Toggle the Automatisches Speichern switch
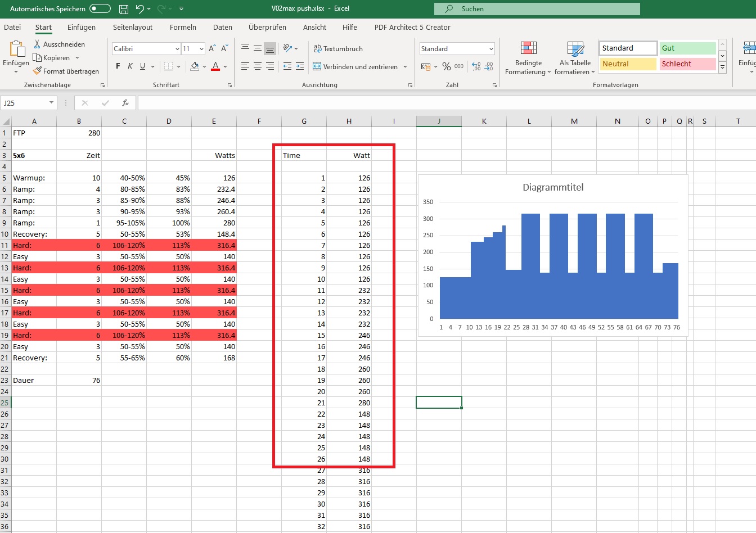The height and width of the screenshot is (533, 756). [100, 9]
